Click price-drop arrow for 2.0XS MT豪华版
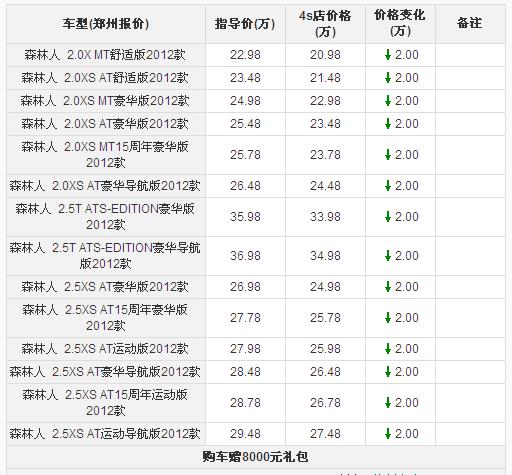 388,100
